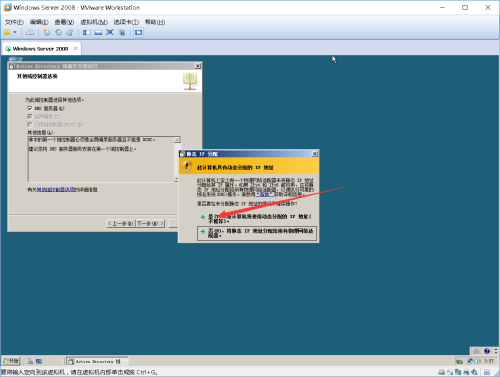Open the 虚拟机(M) menu
Viewport: 500px width, 377px height.
(94, 22)
